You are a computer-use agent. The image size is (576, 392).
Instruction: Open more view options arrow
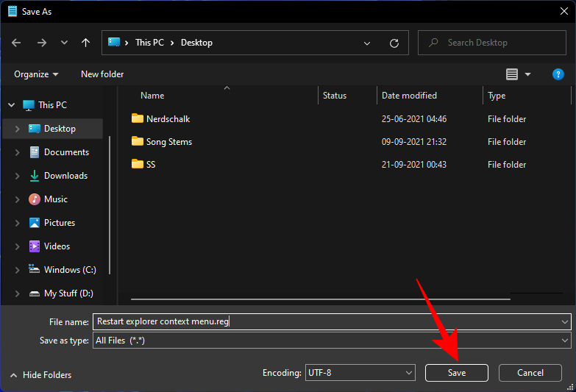[x=528, y=74]
